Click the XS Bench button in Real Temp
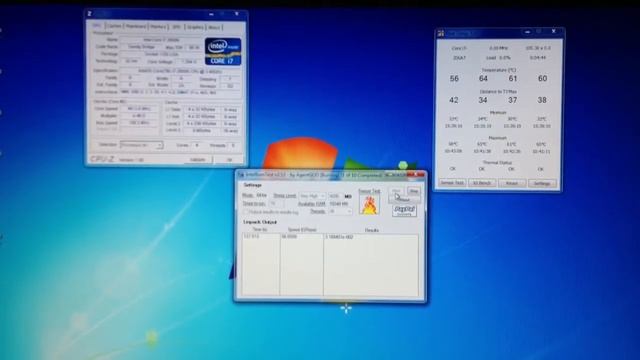The width and height of the screenshot is (640, 360). [482, 183]
